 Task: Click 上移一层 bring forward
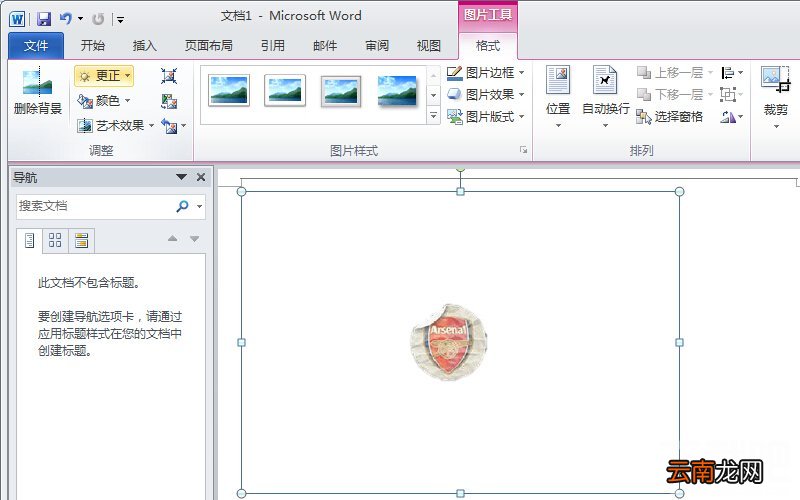[x=674, y=73]
